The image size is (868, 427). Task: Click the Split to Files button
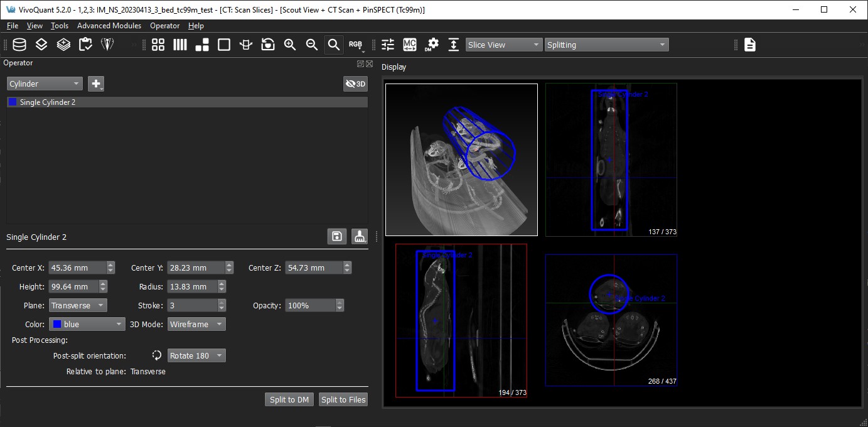point(343,399)
